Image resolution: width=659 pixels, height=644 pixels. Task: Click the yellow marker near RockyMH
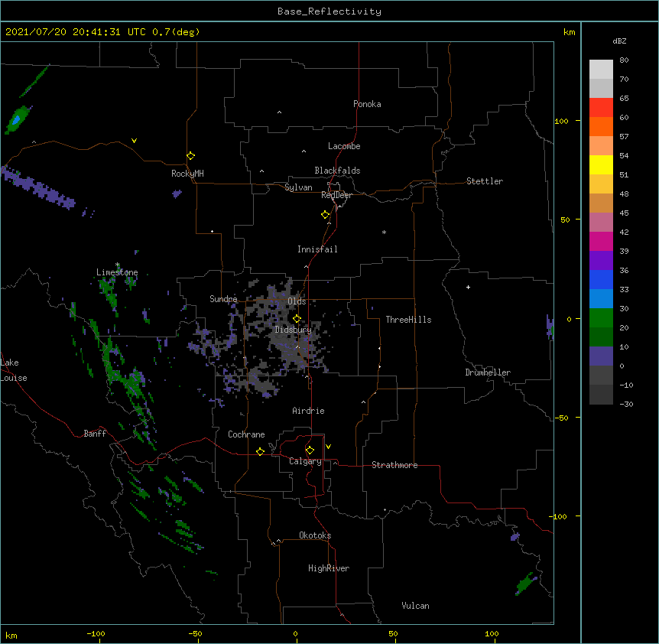pos(190,156)
